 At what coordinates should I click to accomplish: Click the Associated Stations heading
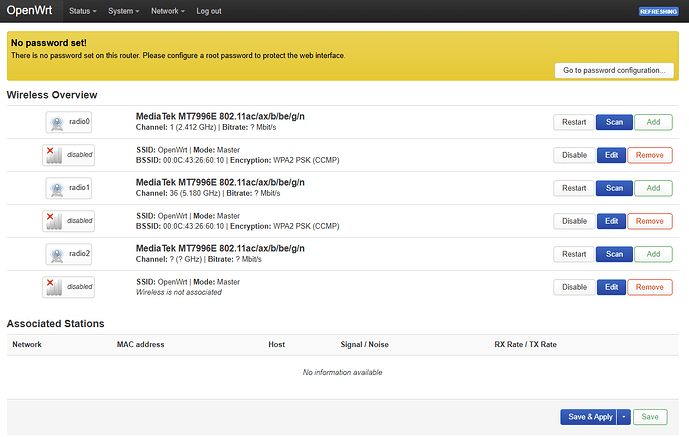pos(55,324)
